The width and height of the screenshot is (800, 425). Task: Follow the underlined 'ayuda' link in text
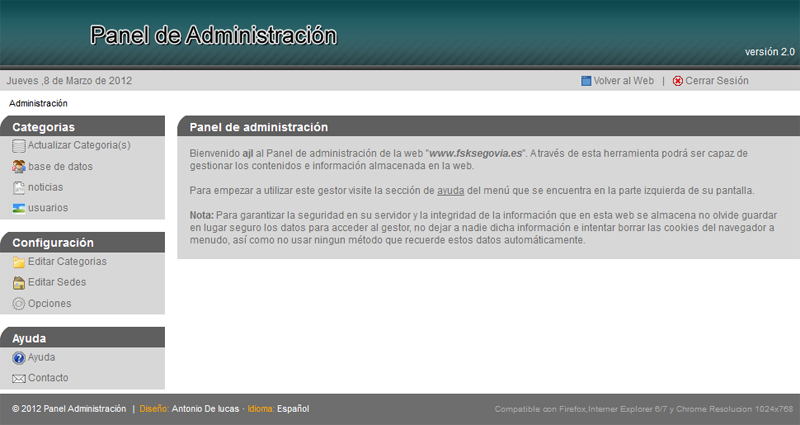451,190
